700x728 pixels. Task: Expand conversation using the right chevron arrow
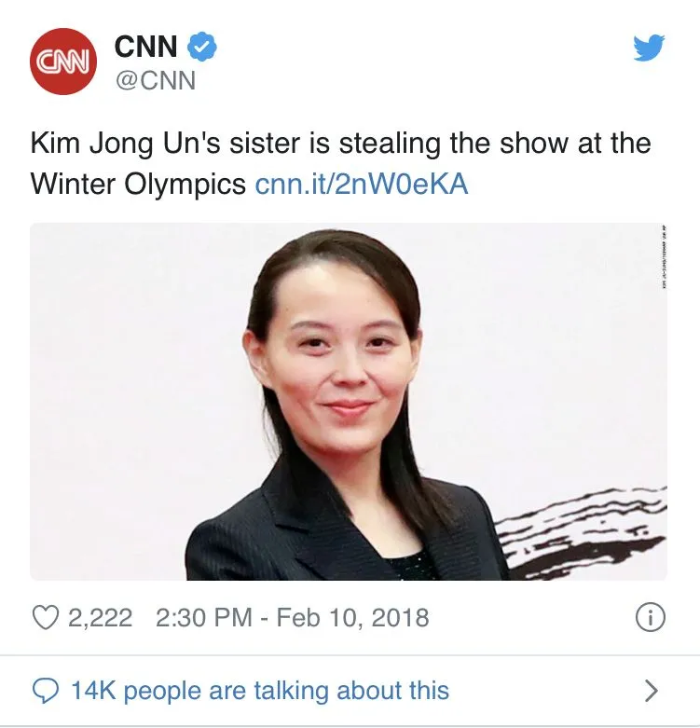pyautogui.click(x=652, y=691)
